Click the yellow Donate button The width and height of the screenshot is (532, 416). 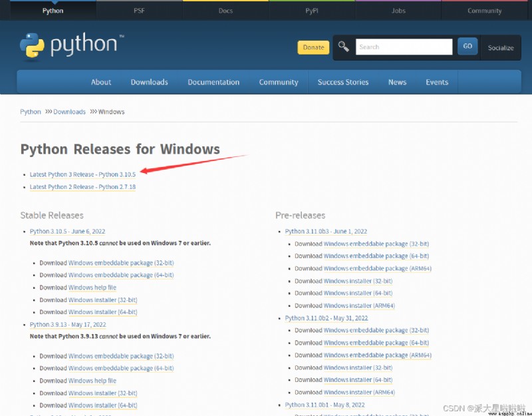313,47
